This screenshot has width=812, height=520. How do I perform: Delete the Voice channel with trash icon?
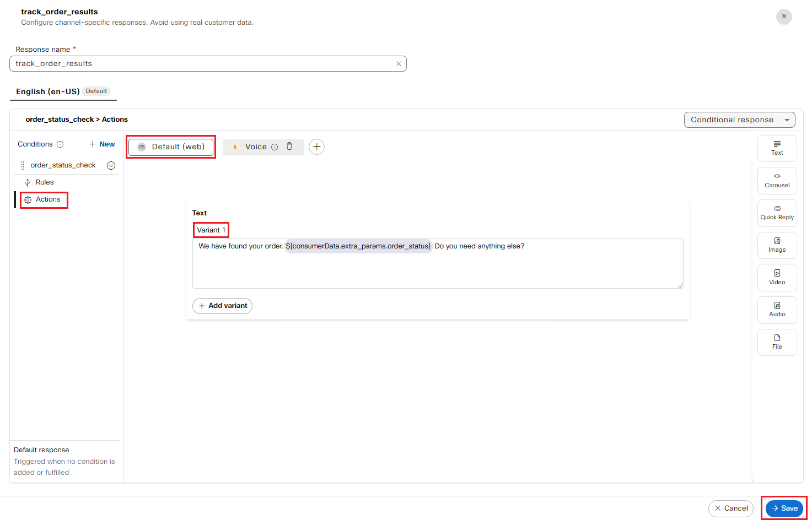pos(289,147)
